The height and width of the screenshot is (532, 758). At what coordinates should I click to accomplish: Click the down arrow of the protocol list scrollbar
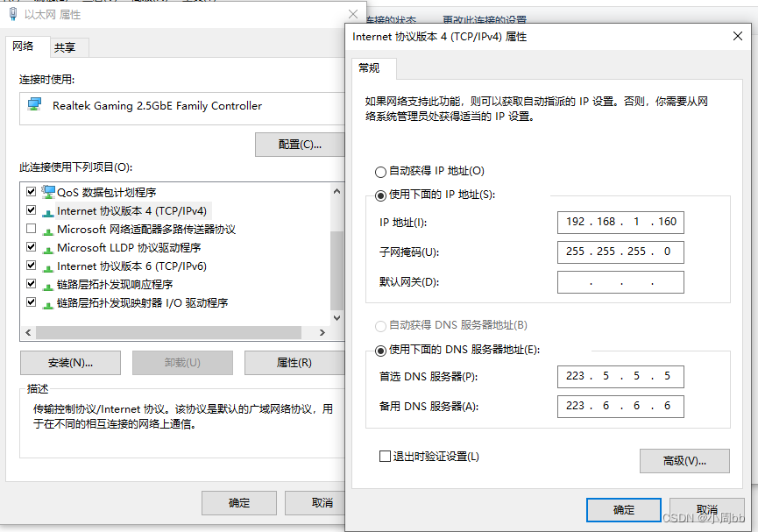coord(336,317)
